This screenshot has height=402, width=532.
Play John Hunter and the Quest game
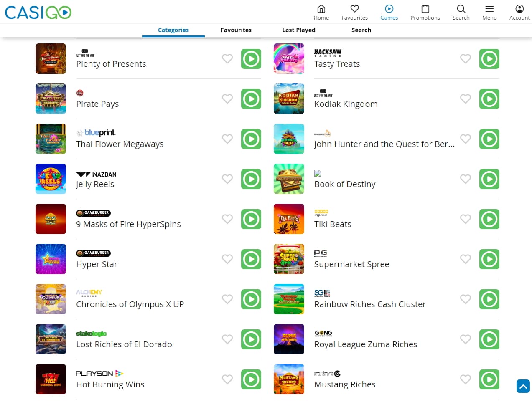(x=489, y=139)
